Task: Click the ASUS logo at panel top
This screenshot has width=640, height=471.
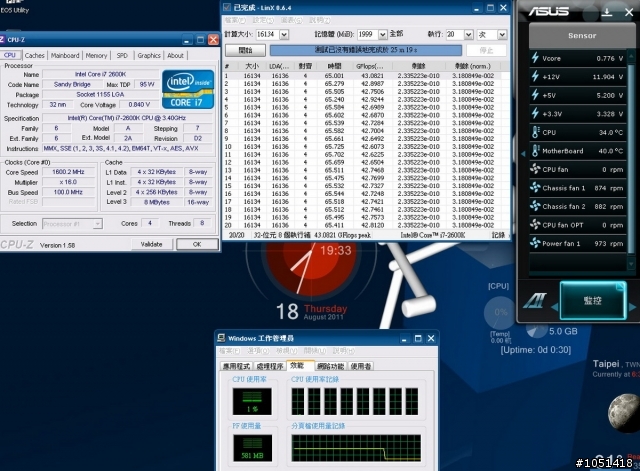Action: tap(549, 11)
